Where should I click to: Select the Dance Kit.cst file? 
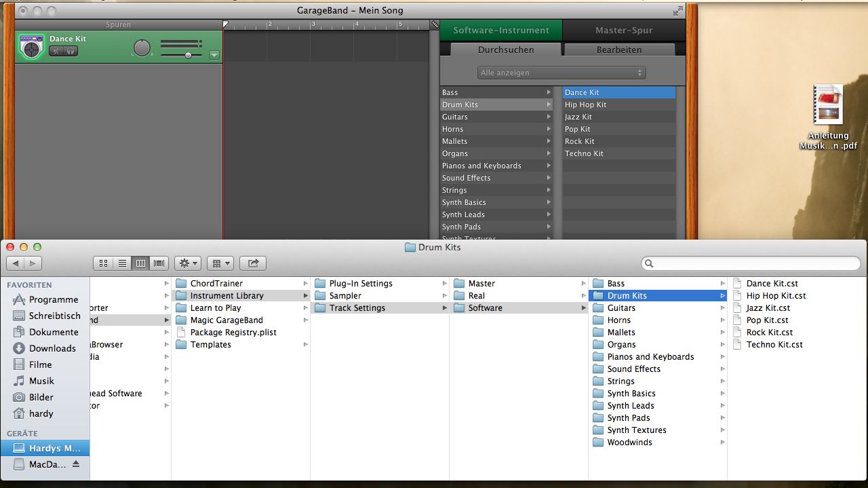[x=797, y=284]
